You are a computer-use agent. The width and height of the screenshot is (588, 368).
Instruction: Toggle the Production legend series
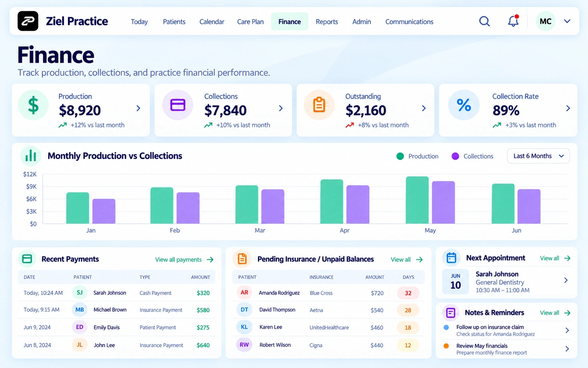point(417,156)
